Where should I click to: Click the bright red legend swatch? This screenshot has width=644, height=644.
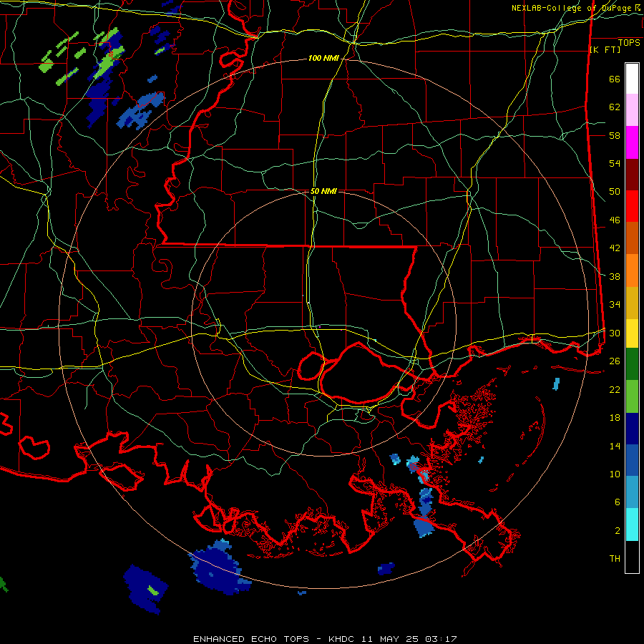point(632,207)
